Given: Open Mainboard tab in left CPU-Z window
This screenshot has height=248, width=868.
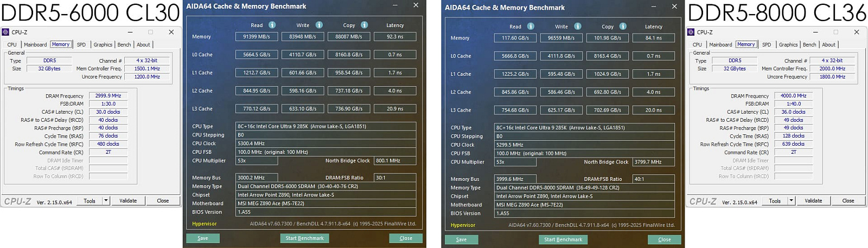Looking at the screenshot, I should click(x=35, y=44).
